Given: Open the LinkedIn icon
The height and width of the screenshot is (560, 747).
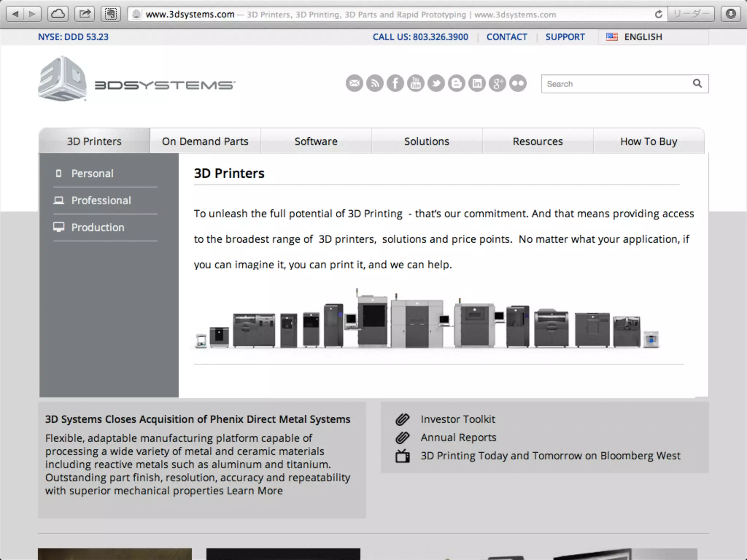Looking at the screenshot, I should (477, 83).
